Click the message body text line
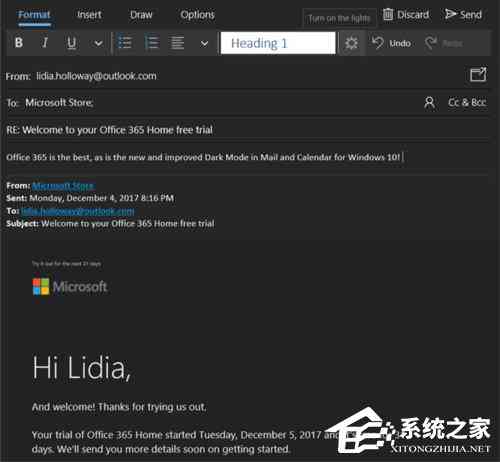500x462 pixels. tap(203, 157)
